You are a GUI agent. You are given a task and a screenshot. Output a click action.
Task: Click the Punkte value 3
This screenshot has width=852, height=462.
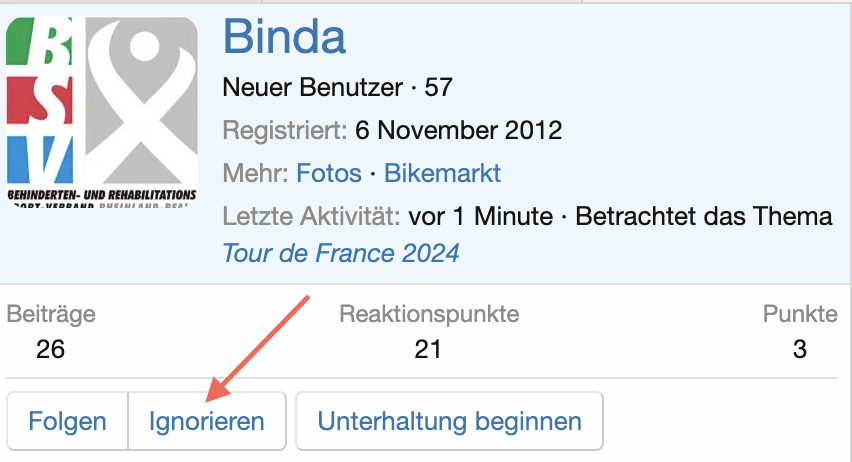[797, 349]
